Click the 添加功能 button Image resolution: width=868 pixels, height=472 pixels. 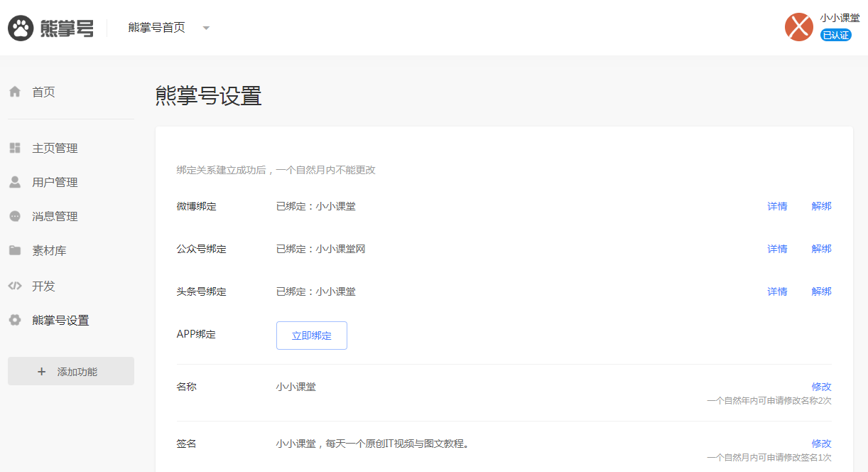[71, 371]
